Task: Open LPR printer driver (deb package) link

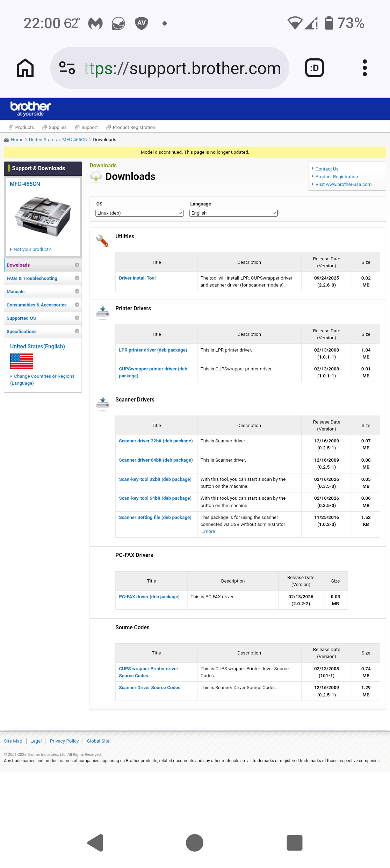Action: (153, 350)
